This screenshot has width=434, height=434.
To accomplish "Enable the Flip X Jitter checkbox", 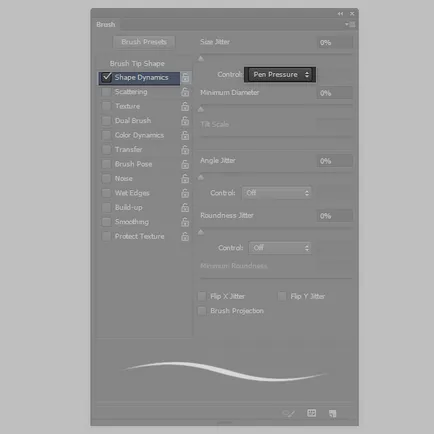I will click(x=202, y=296).
